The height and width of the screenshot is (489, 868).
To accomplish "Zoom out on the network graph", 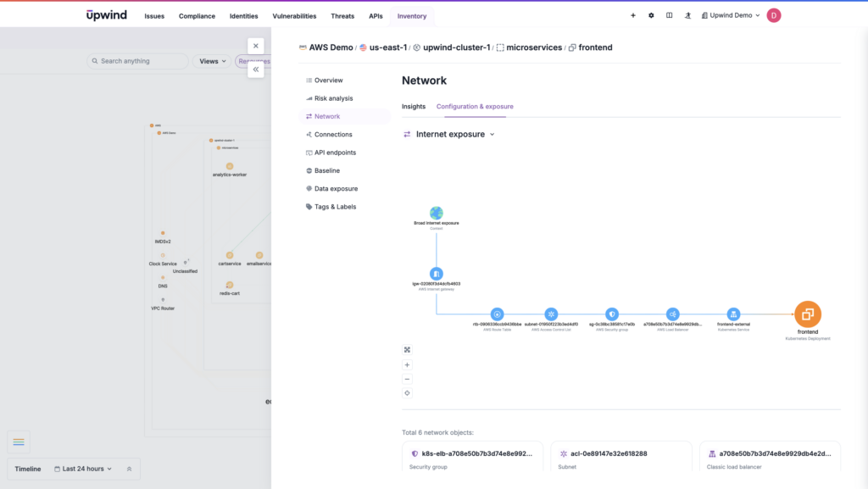I will click(x=407, y=379).
